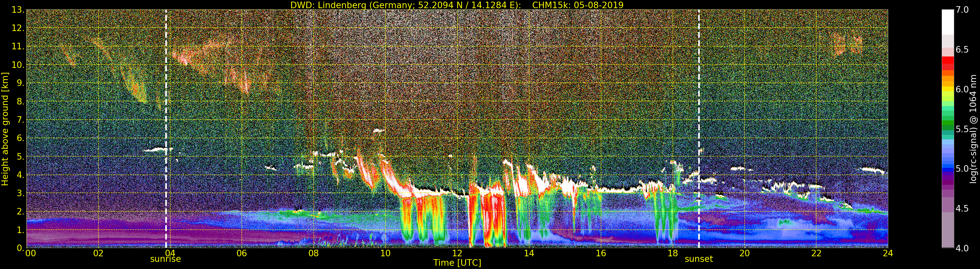
Task: Click the height axis tick label '6.'
Action: click(x=21, y=138)
